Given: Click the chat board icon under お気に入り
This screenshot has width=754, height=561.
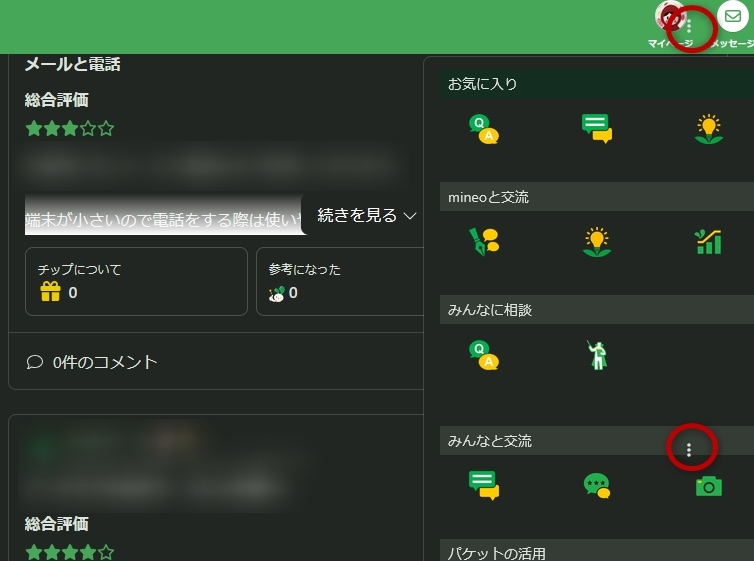Looking at the screenshot, I should 596,129.
